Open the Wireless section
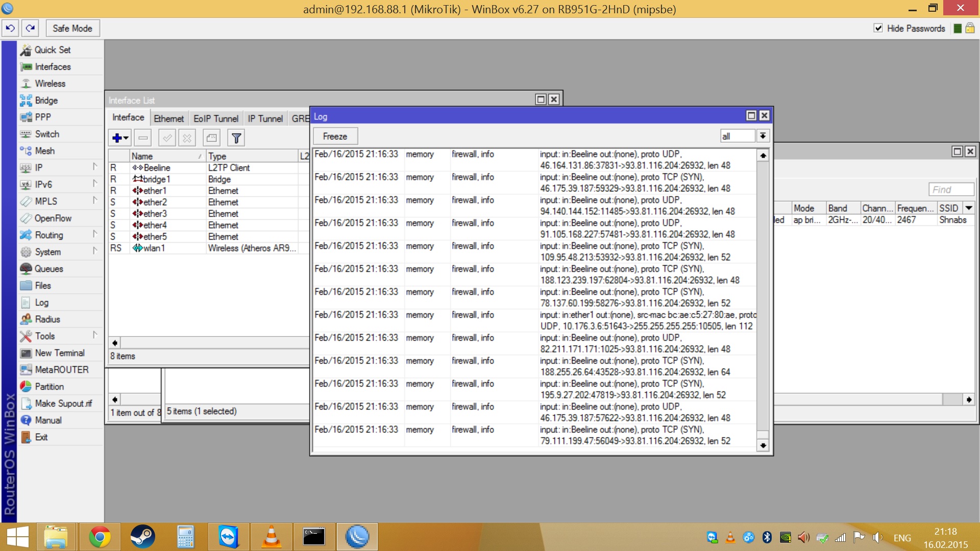Viewport: 980px width, 551px height. 50,84
